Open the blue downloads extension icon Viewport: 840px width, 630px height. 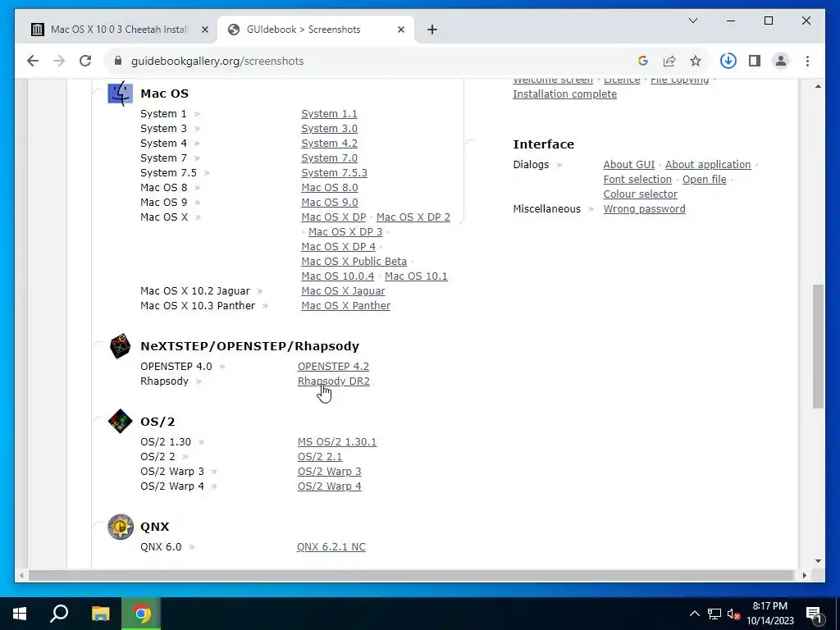coord(728,61)
